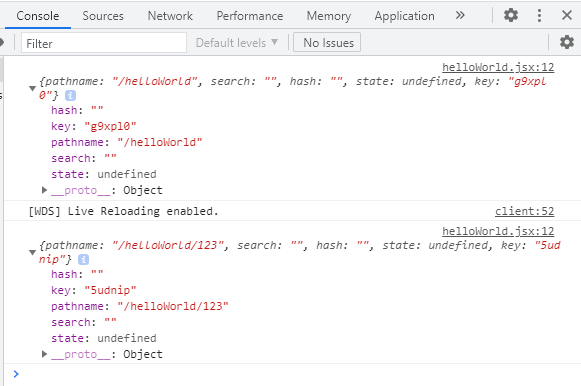
Task: Open the Performance tab
Action: [250, 16]
